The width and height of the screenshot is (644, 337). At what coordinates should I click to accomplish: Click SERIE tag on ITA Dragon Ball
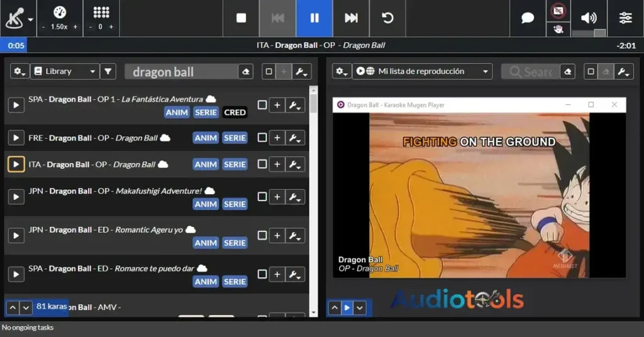[235, 165]
